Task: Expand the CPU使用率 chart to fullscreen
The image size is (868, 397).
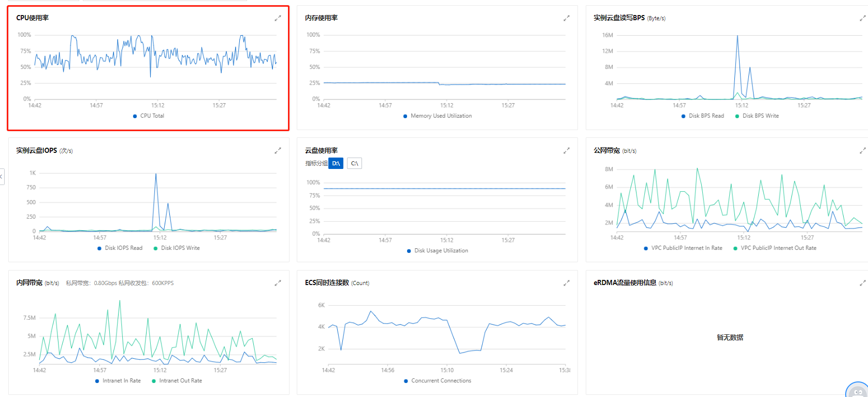Action: coord(278,18)
